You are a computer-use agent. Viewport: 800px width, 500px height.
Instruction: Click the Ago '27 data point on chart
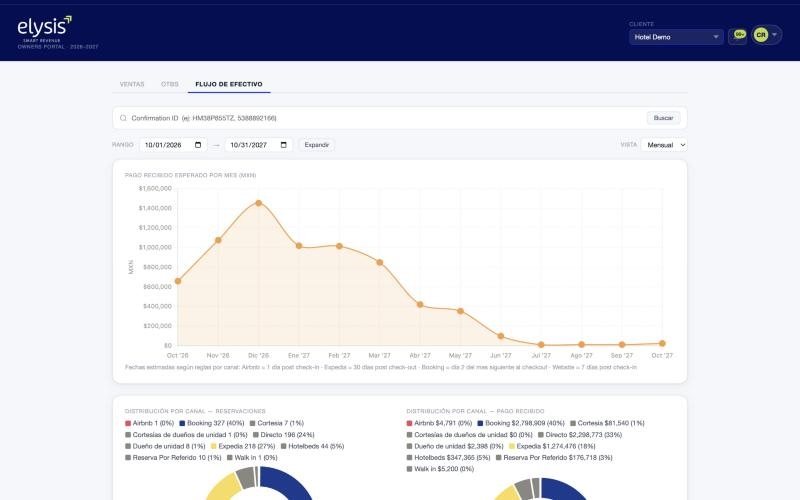(582, 344)
